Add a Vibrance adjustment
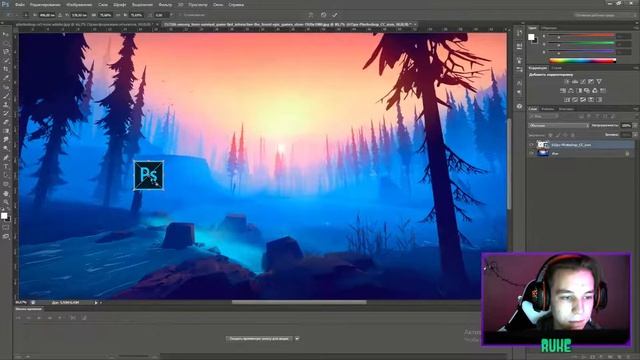Viewport: 640px width, 360px height. [x=599, y=82]
